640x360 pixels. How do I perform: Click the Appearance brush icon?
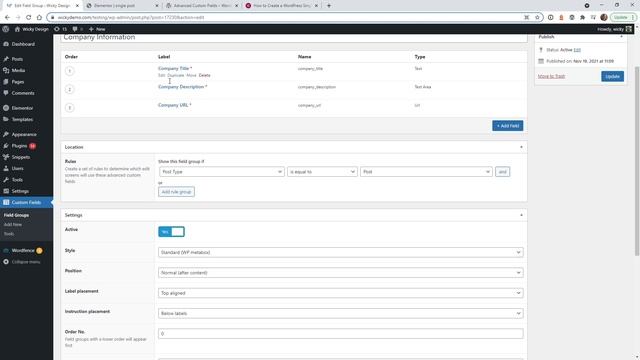click(6, 134)
